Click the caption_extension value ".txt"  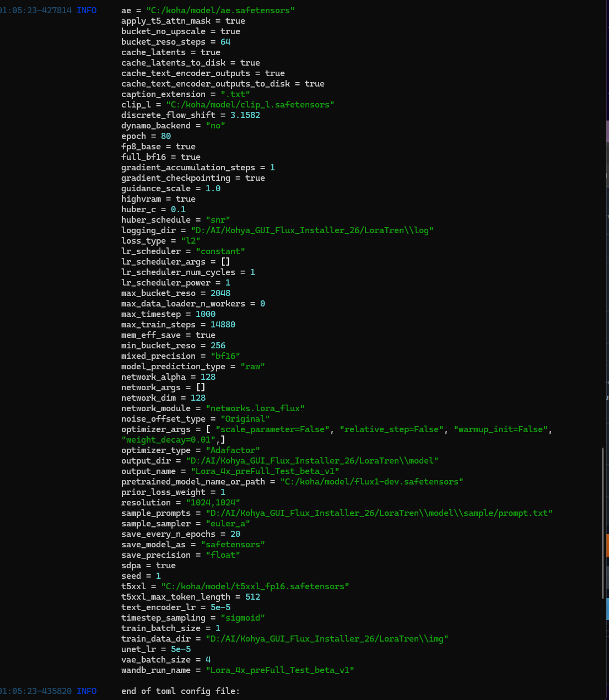[235, 94]
